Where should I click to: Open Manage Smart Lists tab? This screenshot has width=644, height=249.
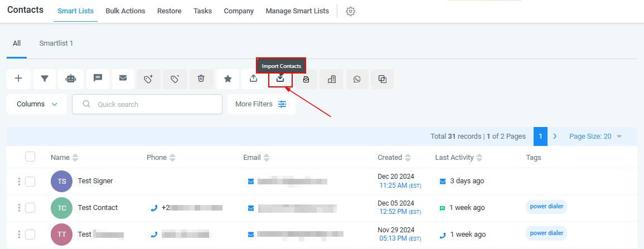[x=297, y=11]
